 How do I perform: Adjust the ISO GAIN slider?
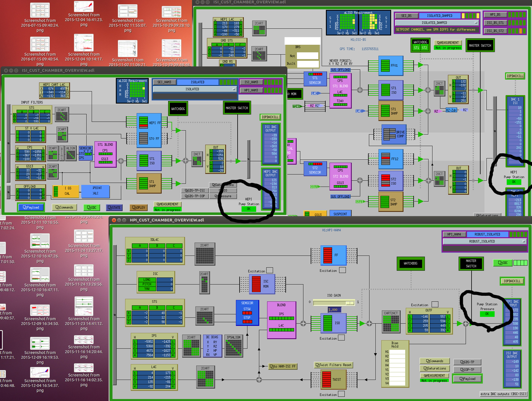[x=334, y=303]
